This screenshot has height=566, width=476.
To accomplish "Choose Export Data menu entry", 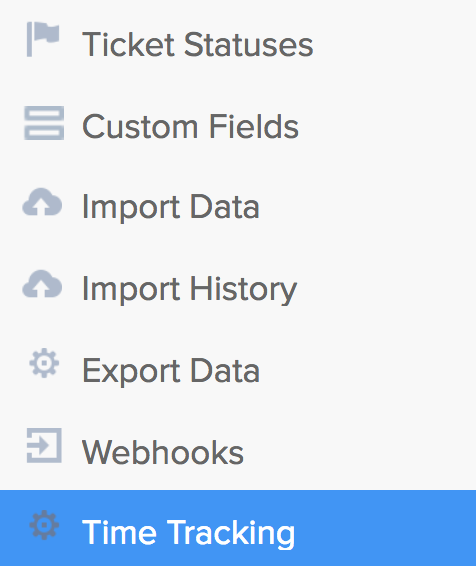I will [x=238, y=371].
